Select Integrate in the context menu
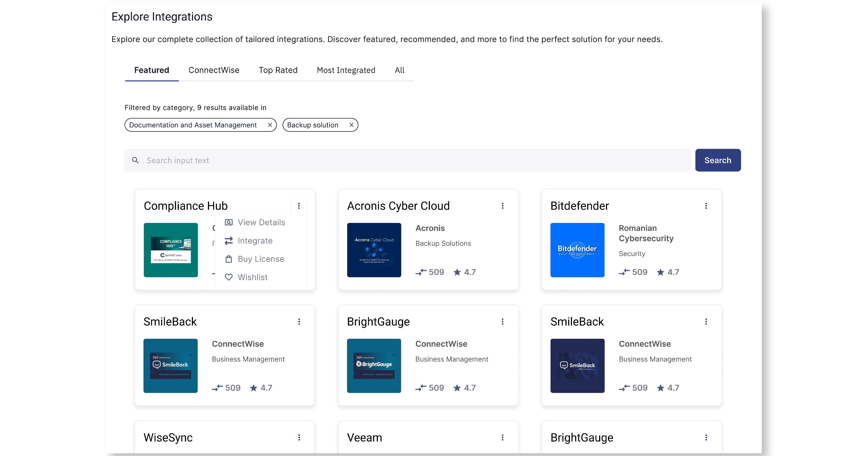Viewport: 868px width, 456px height. point(260,240)
